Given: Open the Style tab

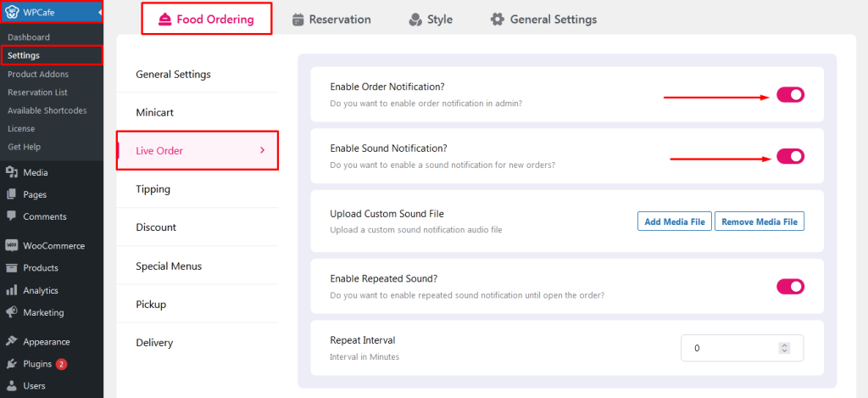Looking at the screenshot, I should (431, 20).
